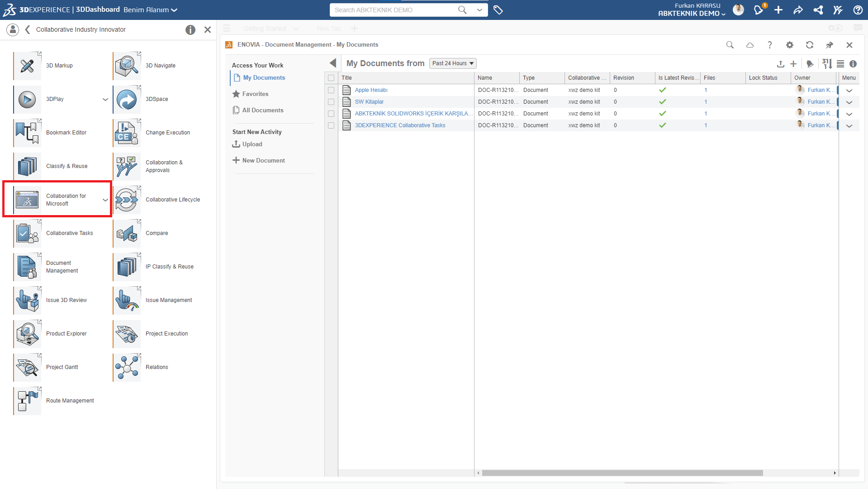Open the 3DEXPERIENCE Collaborative Tasks document link
This screenshot has width=868, height=489.
pyautogui.click(x=400, y=125)
